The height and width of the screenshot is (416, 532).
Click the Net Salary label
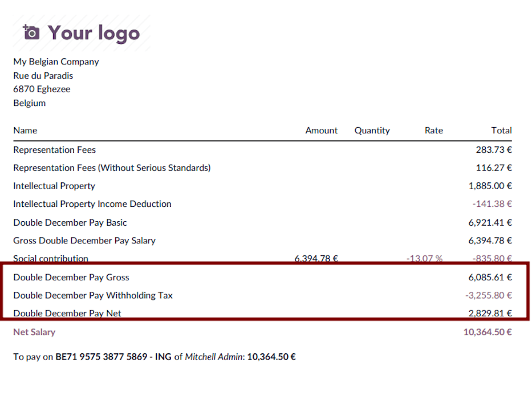click(34, 332)
